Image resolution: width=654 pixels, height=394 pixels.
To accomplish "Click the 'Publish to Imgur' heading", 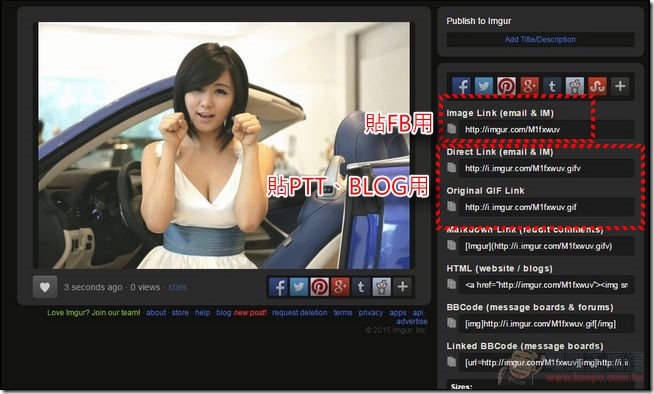I will pos(479,21).
